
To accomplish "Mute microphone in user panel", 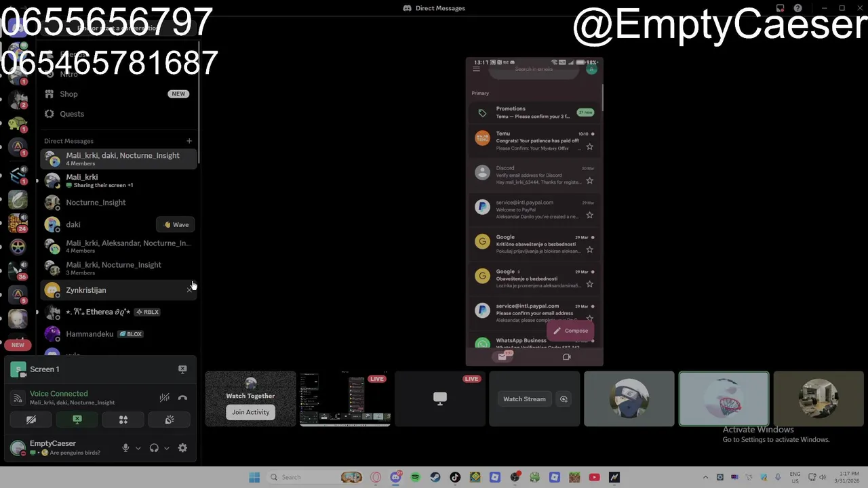I will pyautogui.click(x=125, y=448).
